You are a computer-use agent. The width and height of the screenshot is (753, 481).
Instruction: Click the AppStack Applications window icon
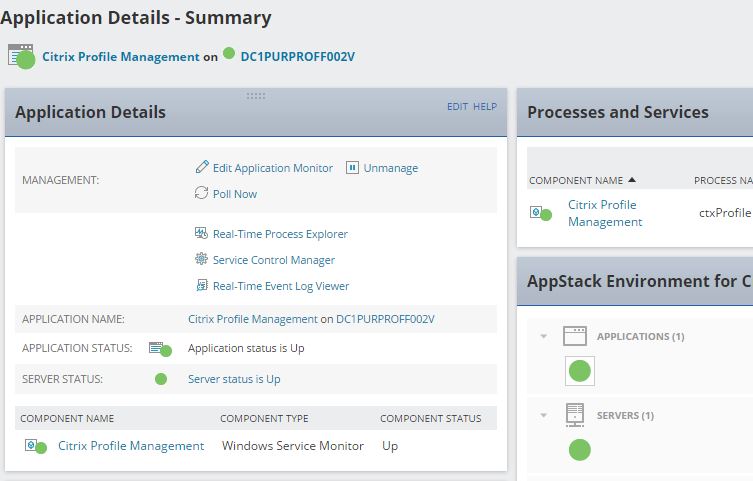pyautogui.click(x=575, y=336)
